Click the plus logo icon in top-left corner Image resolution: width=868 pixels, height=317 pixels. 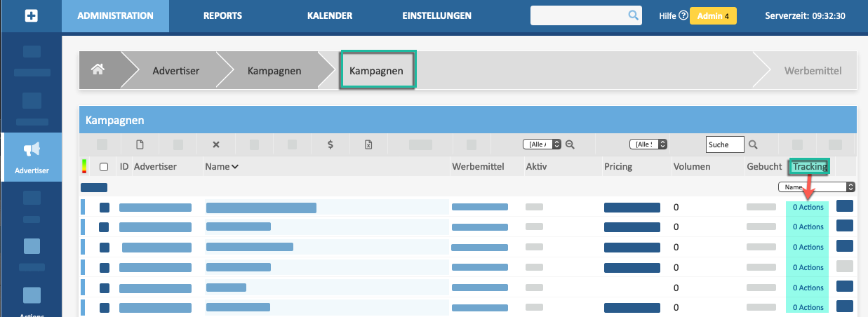click(x=31, y=15)
